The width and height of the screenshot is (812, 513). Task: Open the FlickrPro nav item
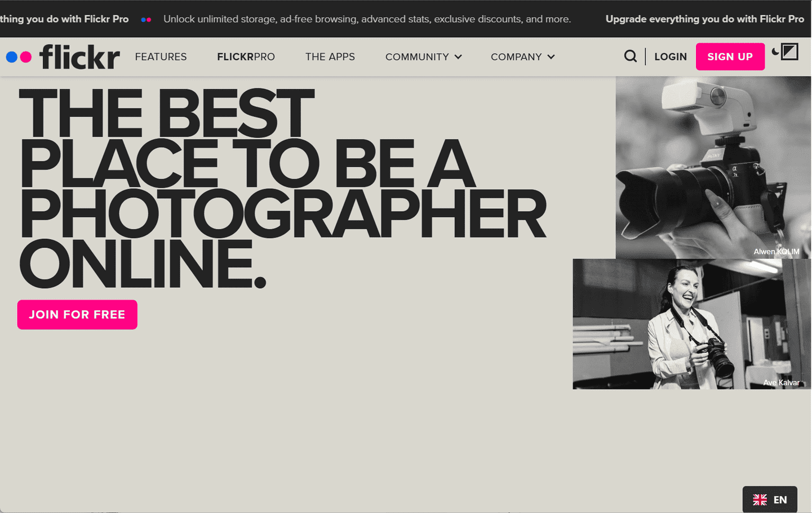tap(246, 57)
